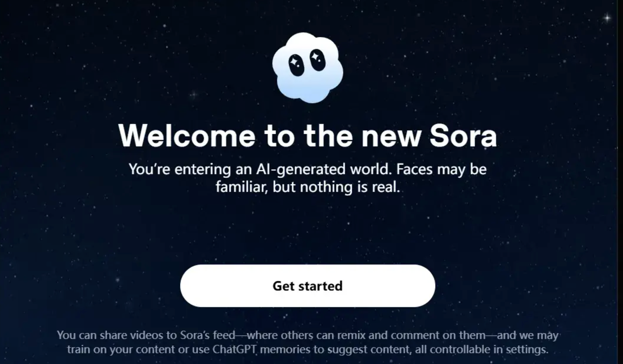Click the mascot's right sparkling eye
The image size is (623, 364).
click(x=317, y=60)
